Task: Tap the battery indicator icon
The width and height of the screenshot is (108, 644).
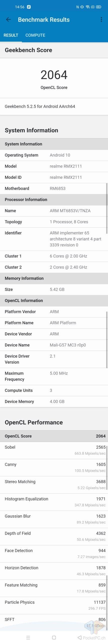Action: pyautogui.click(x=99, y=7)
